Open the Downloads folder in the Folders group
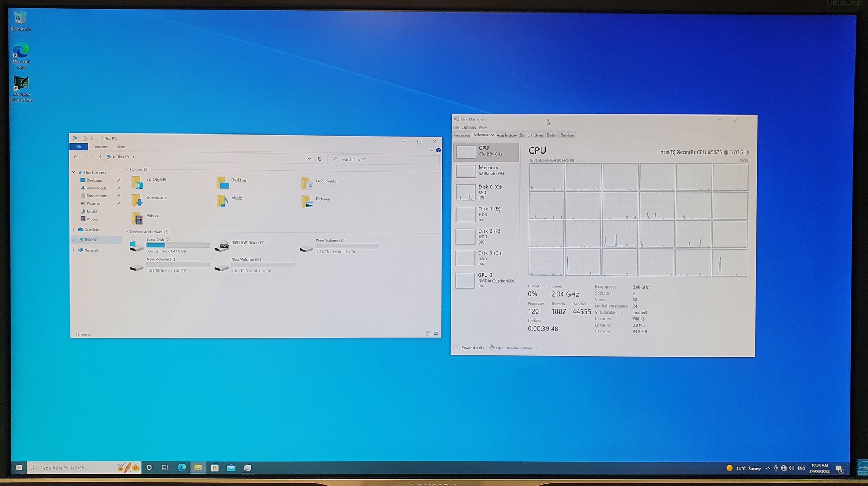 149,200
